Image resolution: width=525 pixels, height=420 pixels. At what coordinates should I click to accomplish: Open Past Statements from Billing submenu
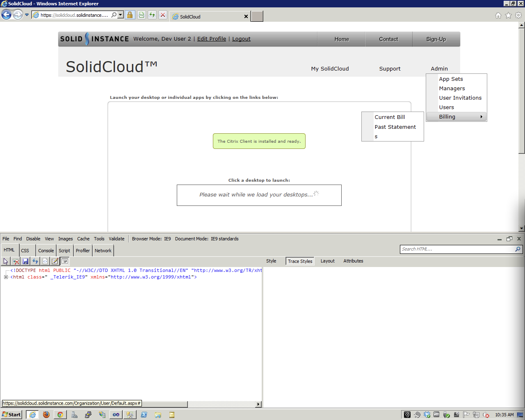393,132
